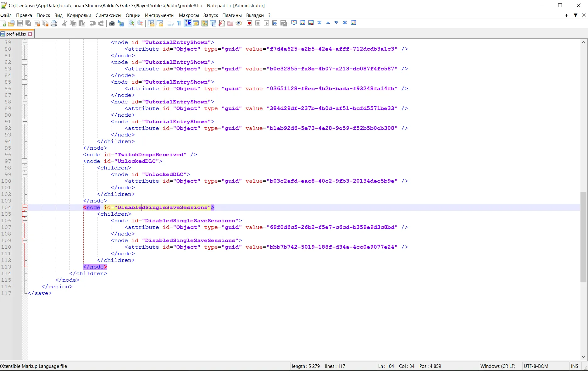Start macro recording with red record icon
Image resolution: width=588 pixels, height=371 pixels.
(x=249, y=23)
